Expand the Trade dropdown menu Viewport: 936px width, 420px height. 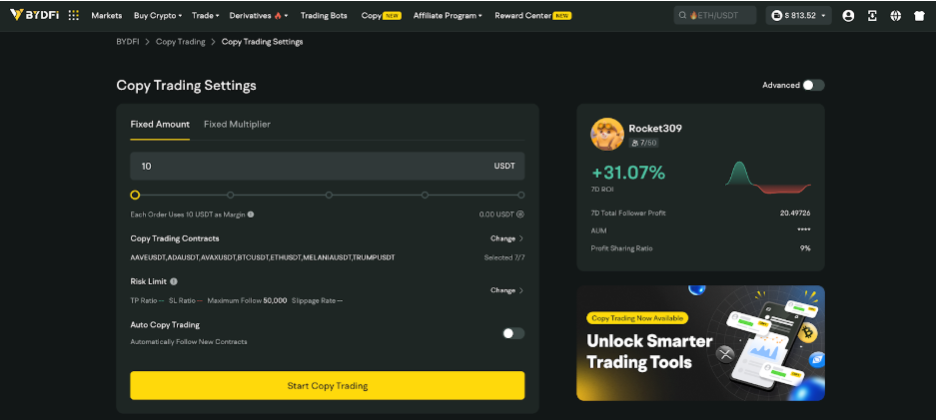[x=205, y=16]
